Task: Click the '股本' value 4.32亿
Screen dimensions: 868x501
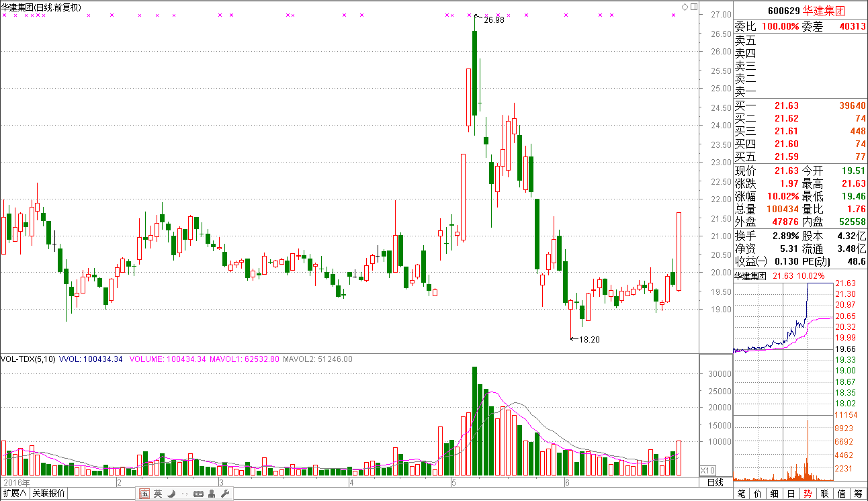Action: coord(852,236)
